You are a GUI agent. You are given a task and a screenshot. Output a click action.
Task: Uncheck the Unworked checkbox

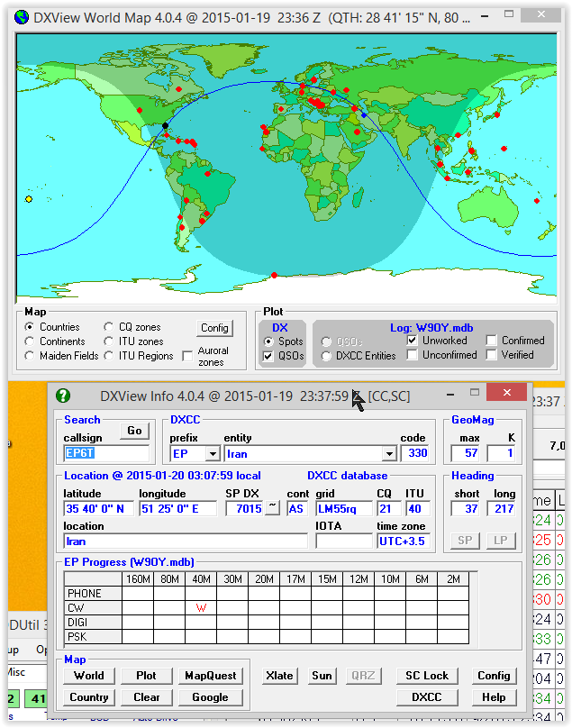(x=412, y=341)
